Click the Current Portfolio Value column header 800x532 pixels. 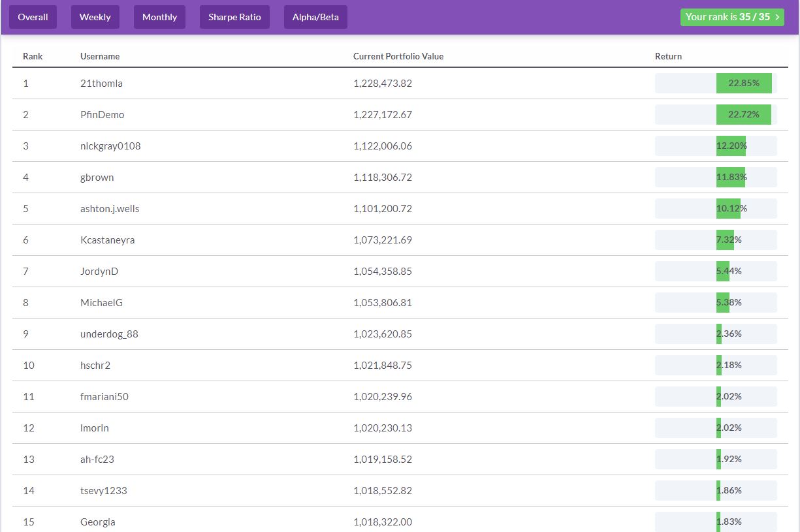pos(398,56)
